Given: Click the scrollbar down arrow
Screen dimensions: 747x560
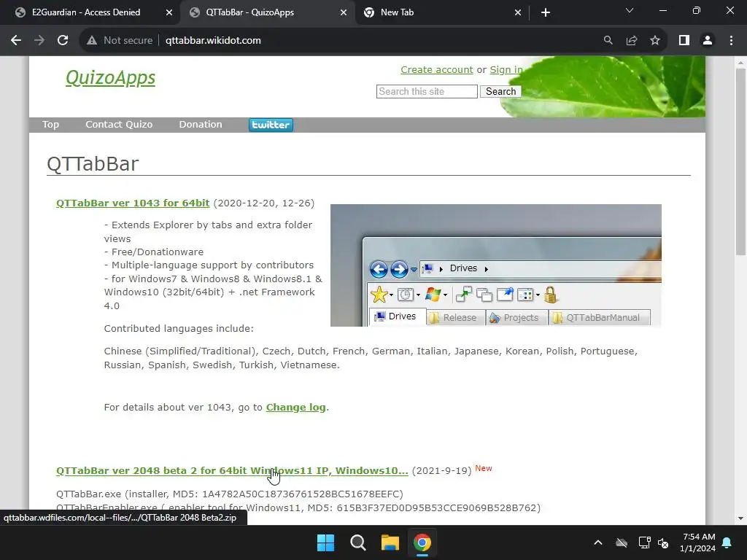Looking at the screenshot, I should [740, 518].
